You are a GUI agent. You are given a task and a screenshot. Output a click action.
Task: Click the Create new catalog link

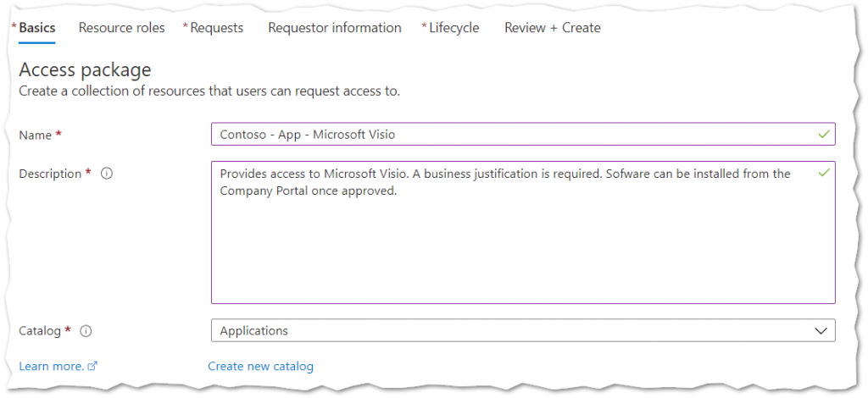coord(261,366)
